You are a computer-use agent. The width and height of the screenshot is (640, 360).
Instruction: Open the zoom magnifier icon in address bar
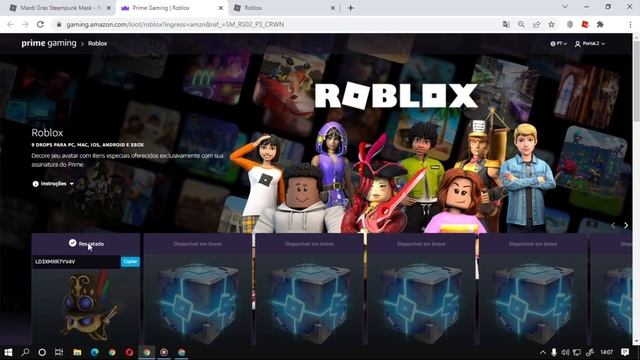click(521, 24)
